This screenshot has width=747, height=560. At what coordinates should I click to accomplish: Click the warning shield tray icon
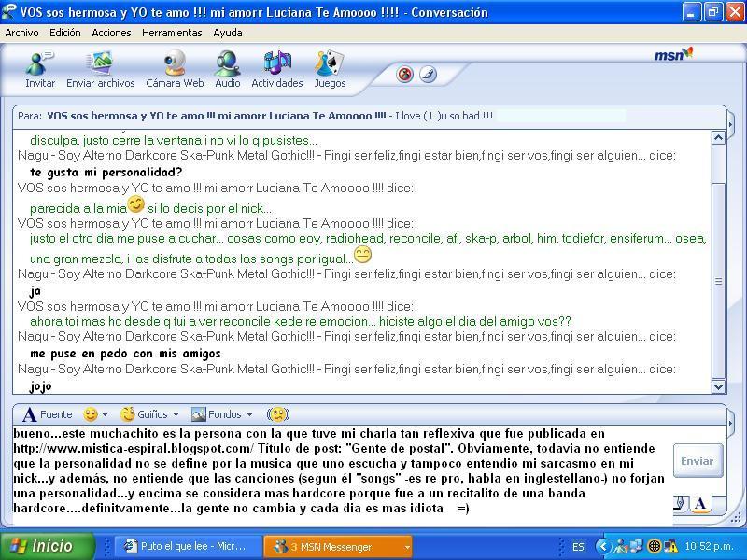pos(669,546)
